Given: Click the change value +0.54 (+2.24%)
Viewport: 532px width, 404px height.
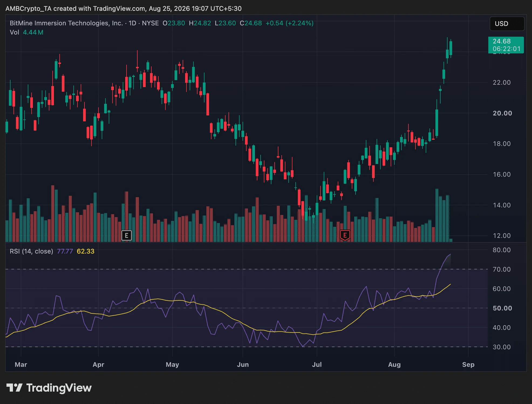Looking at the screenshot, I should tap(289, 23).
